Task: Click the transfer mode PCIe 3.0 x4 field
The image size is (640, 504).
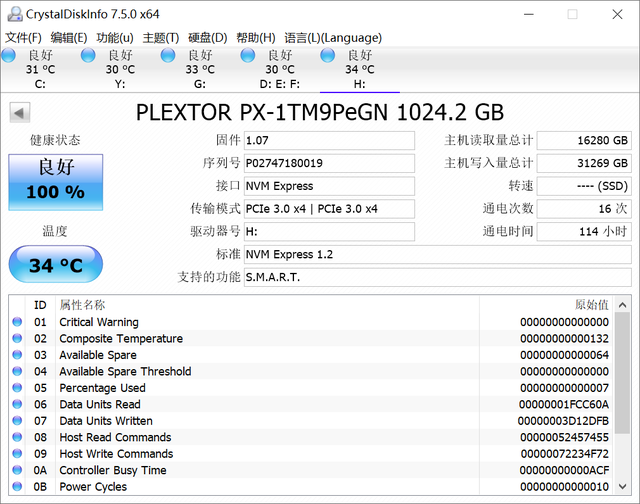Action: click(329, 209)
